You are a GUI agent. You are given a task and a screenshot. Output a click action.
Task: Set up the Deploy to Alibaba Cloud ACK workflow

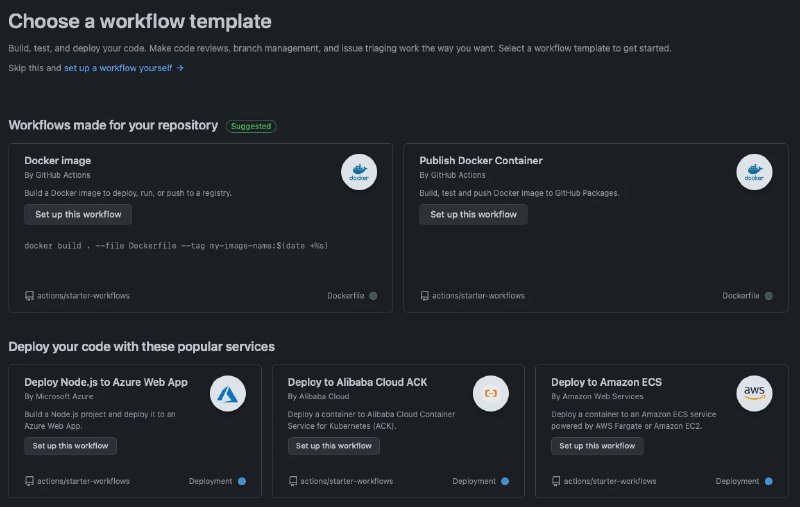334,446
